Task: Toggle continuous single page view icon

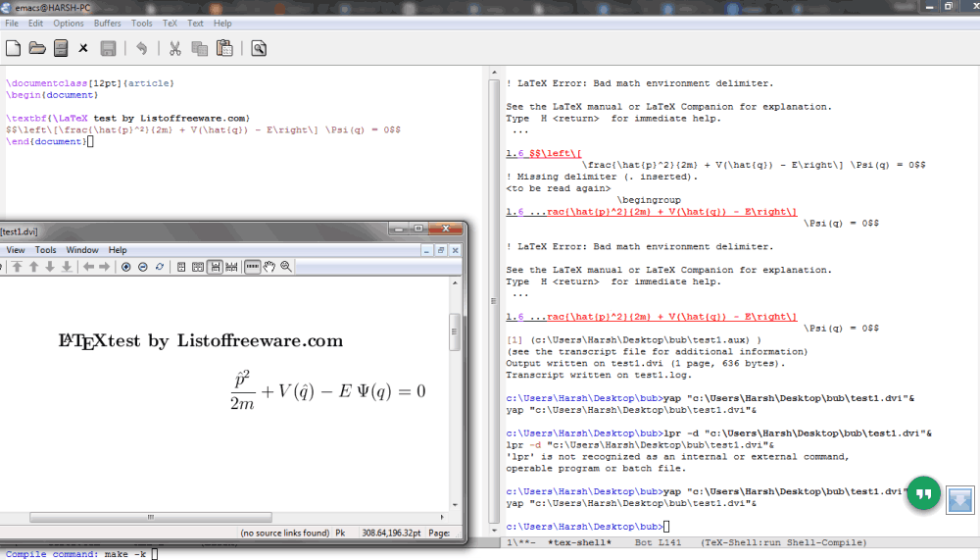Action: (215, 267)
